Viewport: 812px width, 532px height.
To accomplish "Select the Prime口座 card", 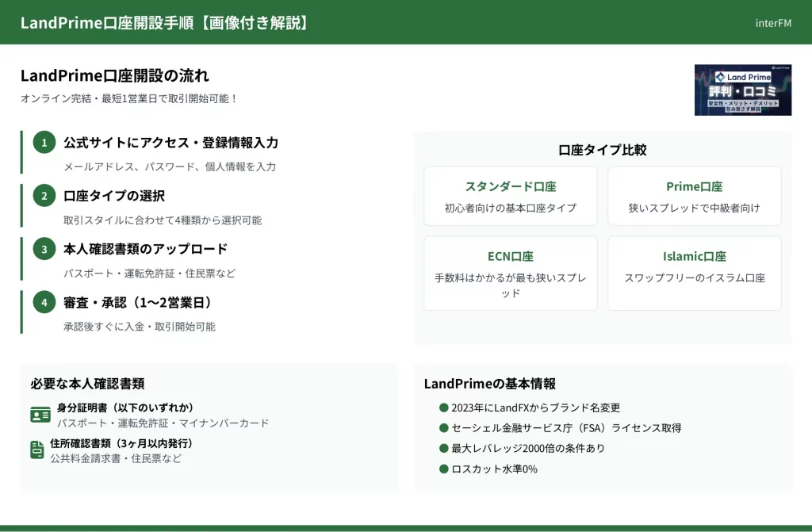I will pos(694,196).
